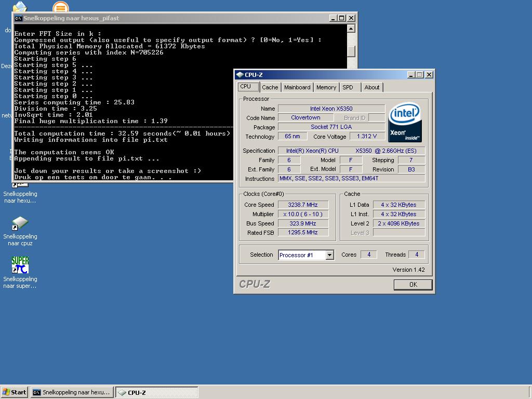Click the CPU-Z title bar icon
532x399 pixels.
point(240,75)
